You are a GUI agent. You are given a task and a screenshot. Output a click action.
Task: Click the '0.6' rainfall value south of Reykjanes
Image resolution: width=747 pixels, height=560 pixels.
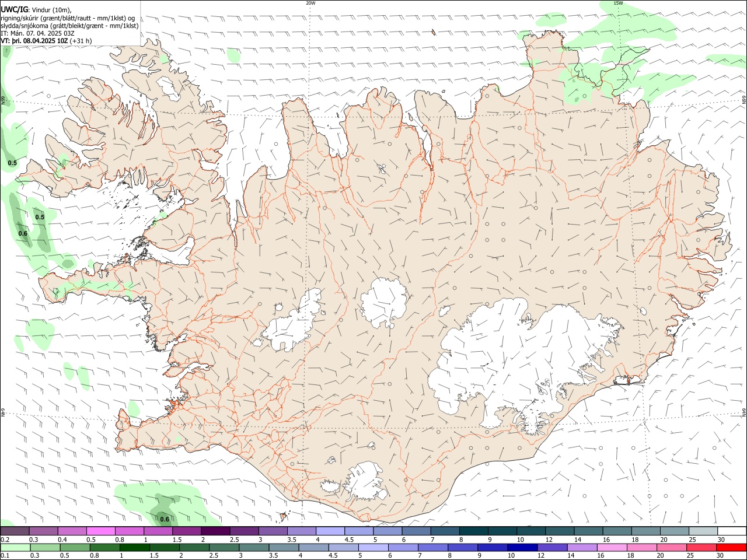[x=165, y=519]
